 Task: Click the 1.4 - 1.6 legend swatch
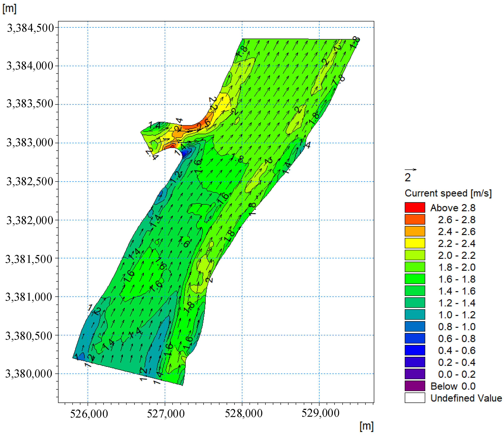(x=415, y=291)
